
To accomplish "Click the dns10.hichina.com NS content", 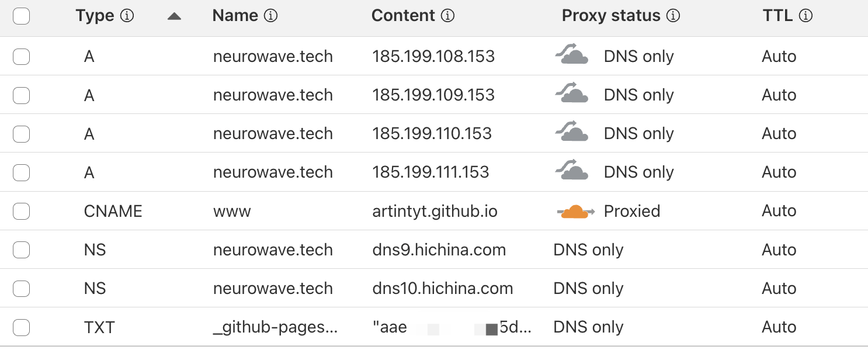I will (442, 289).
